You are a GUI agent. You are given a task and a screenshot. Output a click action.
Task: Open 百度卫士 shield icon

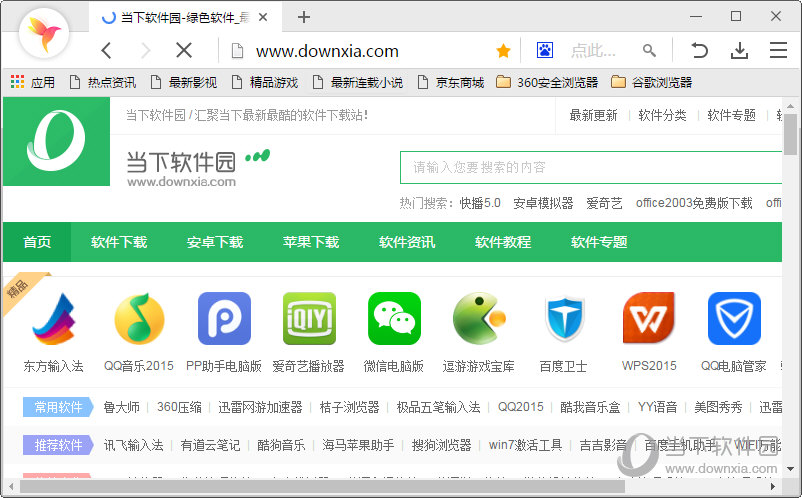tap(564, 319)
